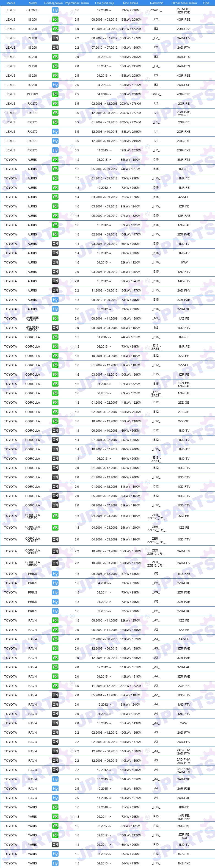Click the diesel ON icon in the RAV 4 2WW row
Viewport: 215px width, 868px height.
55,723
